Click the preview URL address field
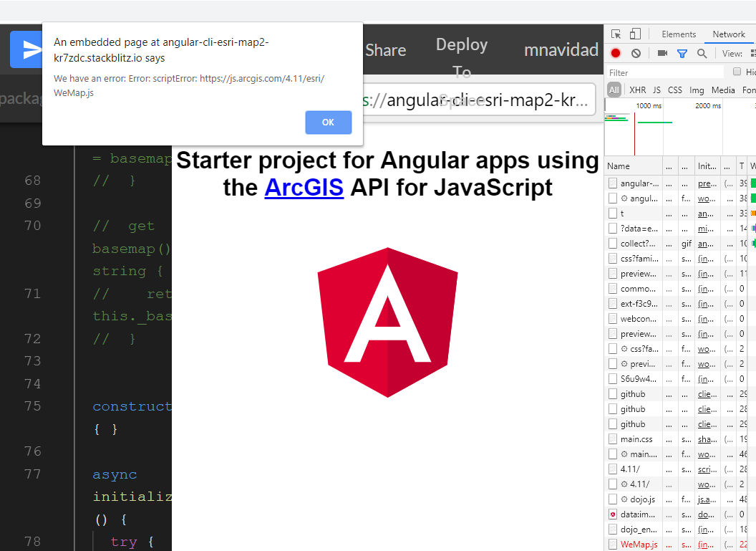This screenshot has width=756, height=551. [x=478, y=100]
